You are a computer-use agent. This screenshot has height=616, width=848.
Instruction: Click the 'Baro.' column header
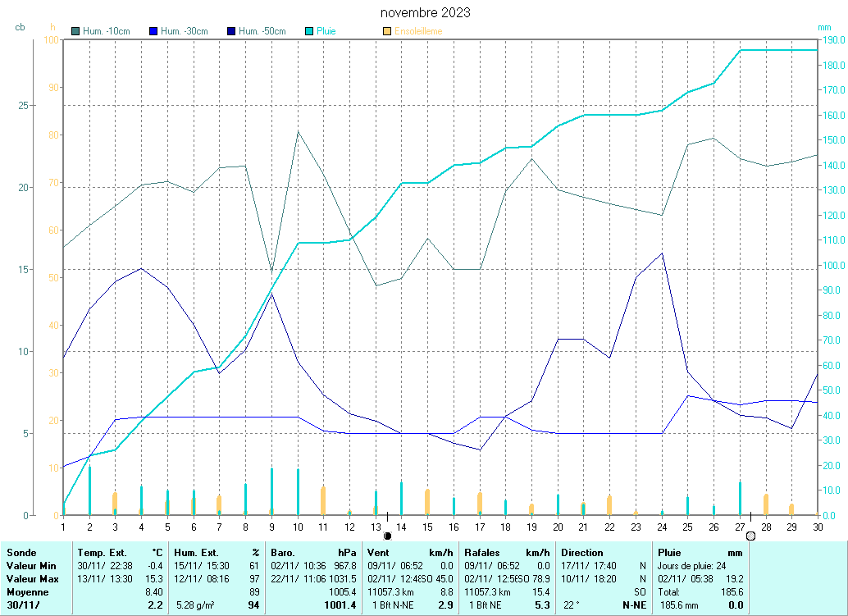coord(283,553)
